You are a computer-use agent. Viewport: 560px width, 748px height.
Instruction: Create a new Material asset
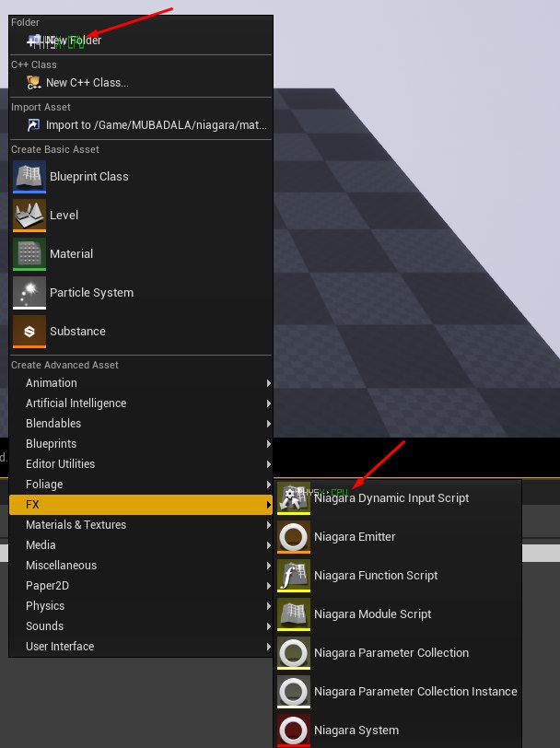click(x=141, y=254)
